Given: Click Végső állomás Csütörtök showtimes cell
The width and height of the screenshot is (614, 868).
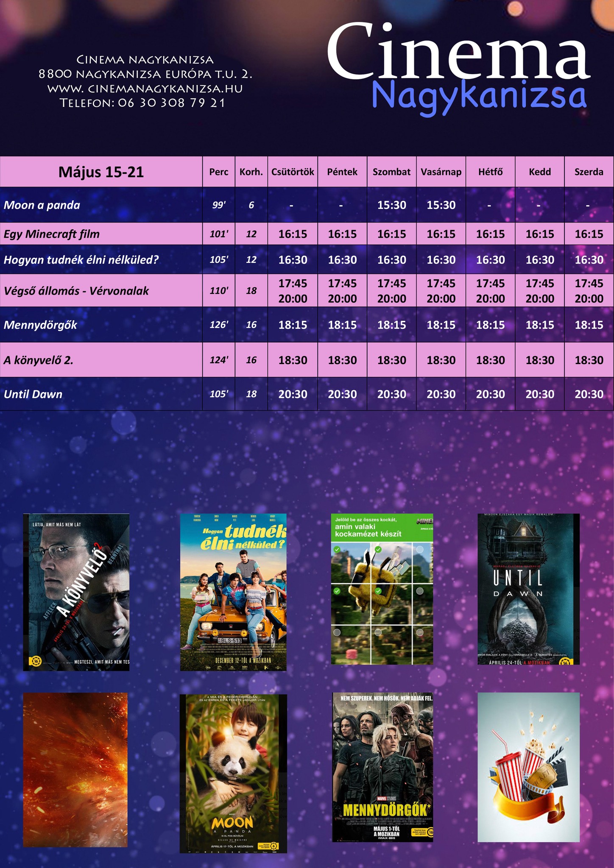Looking at the screenshot, I should (x=293, y=291).
